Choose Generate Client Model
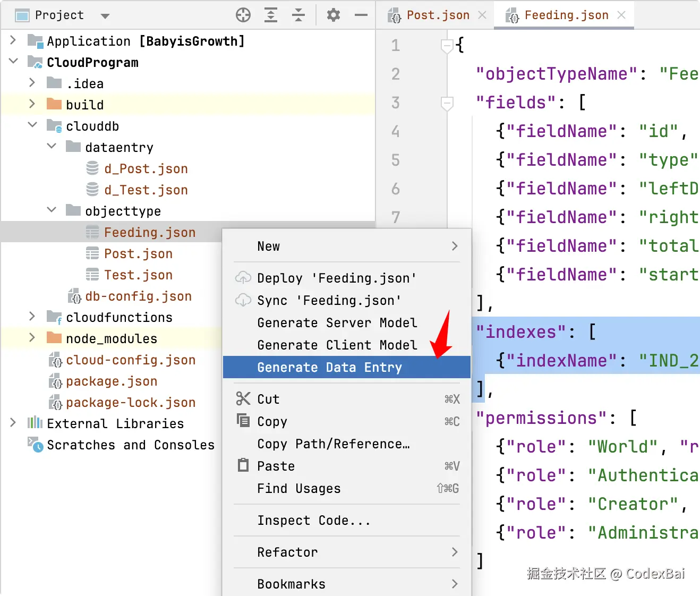Screen dimensions: 700x596 347,345
